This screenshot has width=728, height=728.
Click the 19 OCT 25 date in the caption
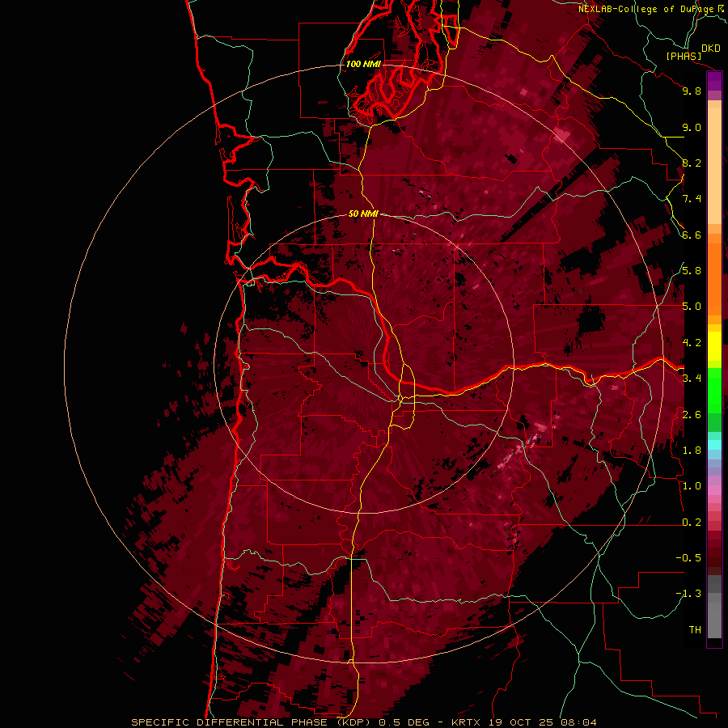(520, 722)
